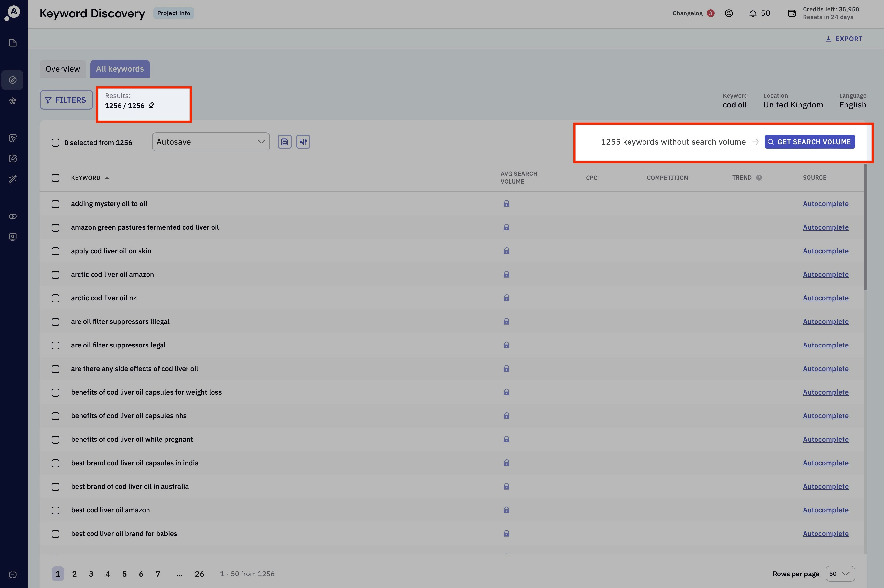
Task: Select checkbox for arctic cod liver oil nz
Action: pos(55,298)
